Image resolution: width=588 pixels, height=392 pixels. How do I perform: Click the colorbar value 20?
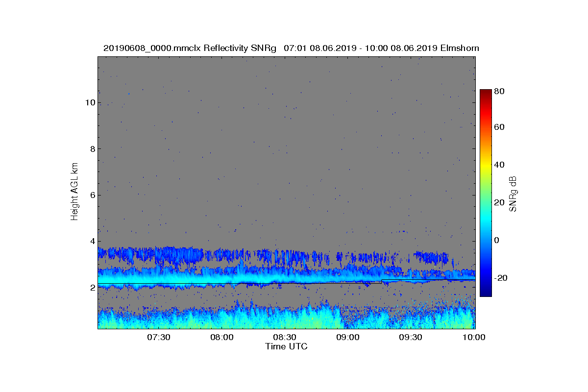click(499, 202)
